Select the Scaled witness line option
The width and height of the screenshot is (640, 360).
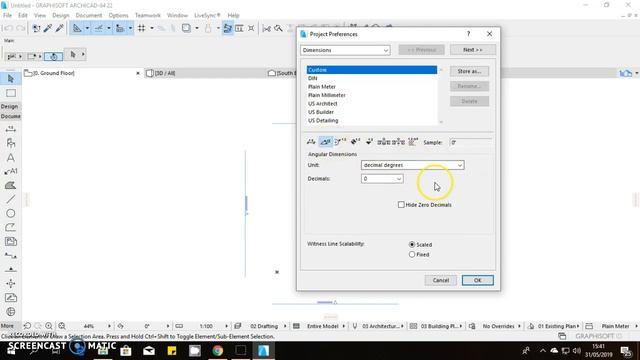(x=412, y=244)
